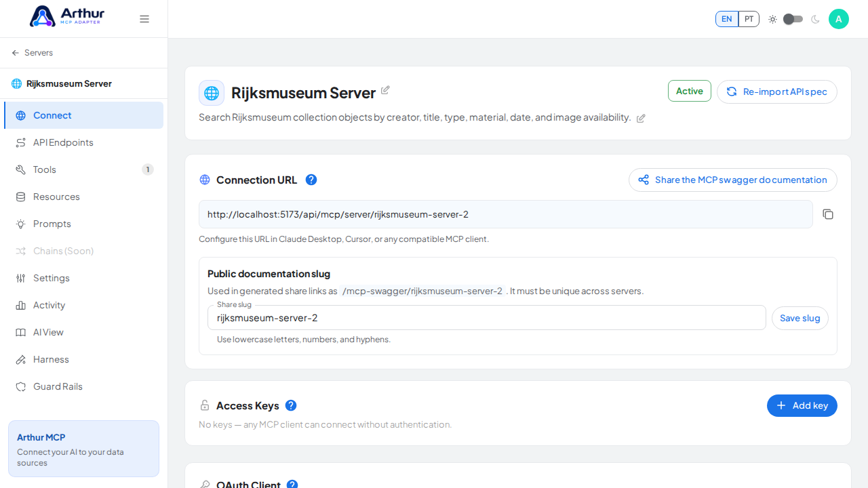Toggle the dark mode switch
The image size is (868, 488).
[793, 19]
